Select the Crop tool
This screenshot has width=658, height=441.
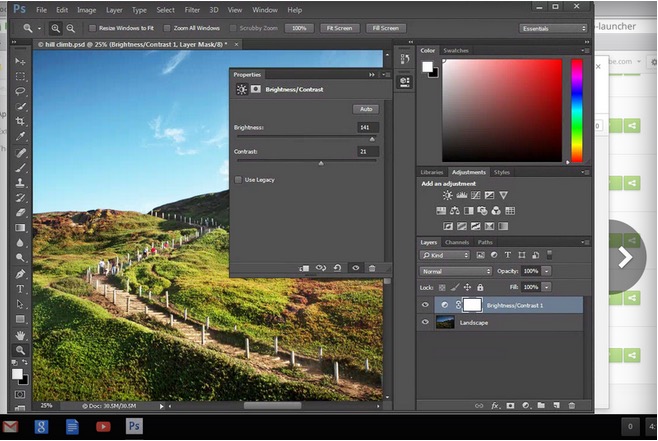[20, 120]
